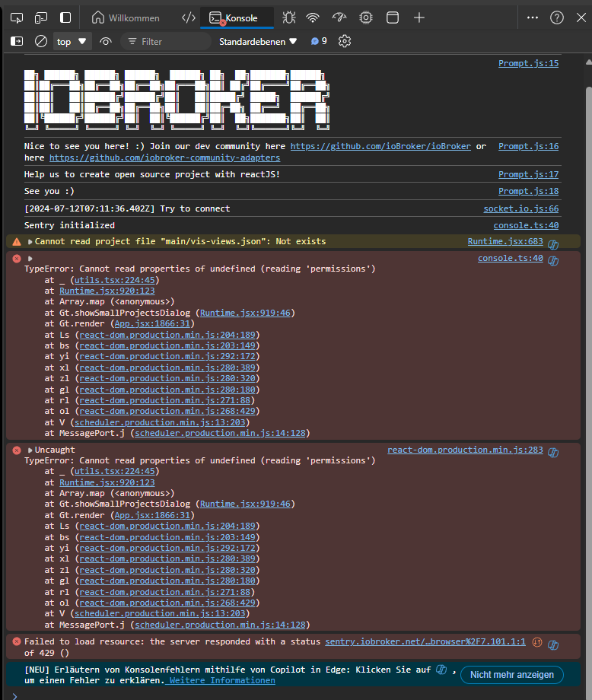Open the Performance gauge icon tab
The height and width of the screenshot is (700, 592).
tap(340, 17)
